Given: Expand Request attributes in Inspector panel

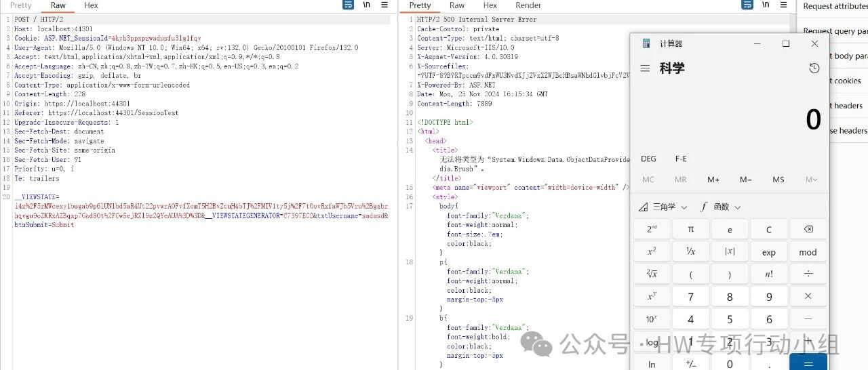Looking at the screenshot, I should click(835, 6).
